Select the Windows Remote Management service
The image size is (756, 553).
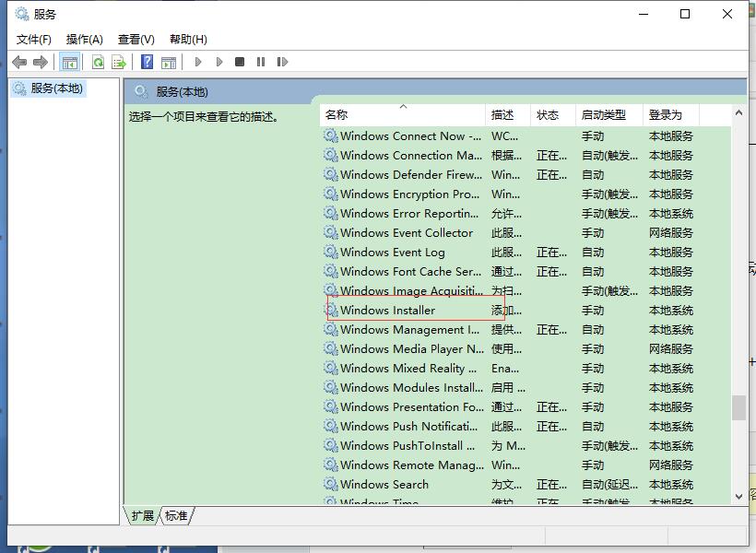pos(526,465)
